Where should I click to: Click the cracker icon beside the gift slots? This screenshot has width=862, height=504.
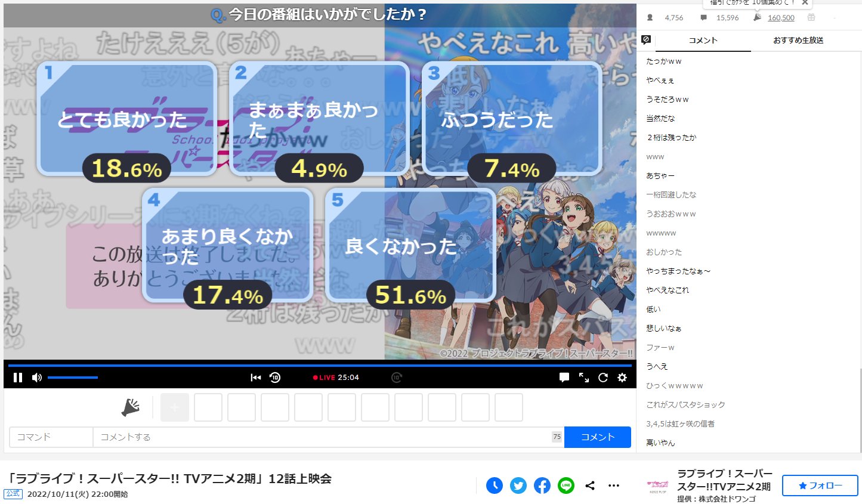click(131, 407)
